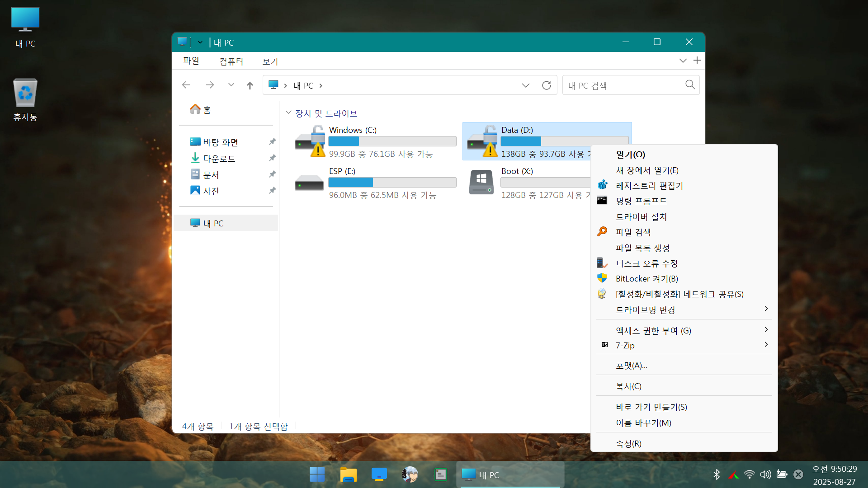The width and height of the screenshot is (868, 488).
Task: Collapse the 장치 및 드라이브 group
Action: point(288,113)
